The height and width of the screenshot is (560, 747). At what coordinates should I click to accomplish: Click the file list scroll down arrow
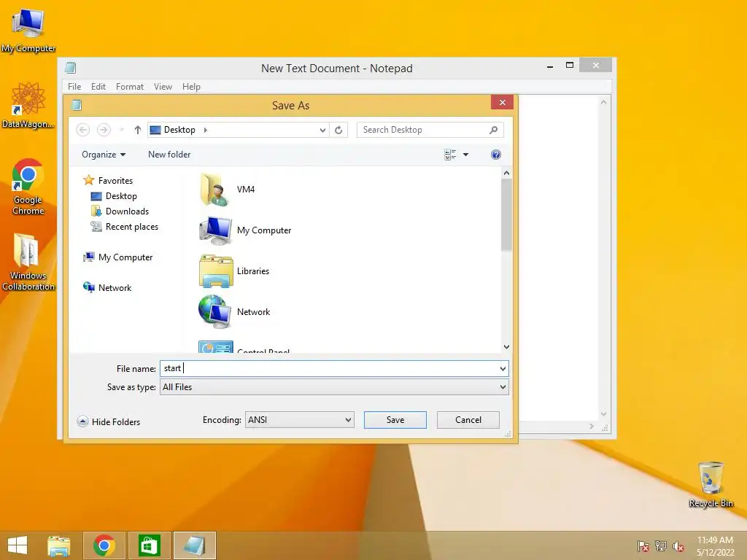[506, 346]
